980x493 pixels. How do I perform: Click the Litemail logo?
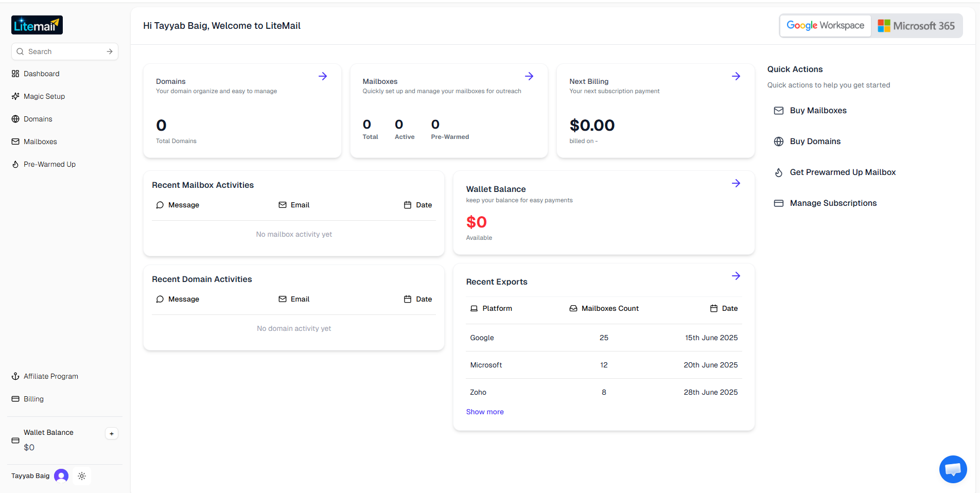pos(37,25)
